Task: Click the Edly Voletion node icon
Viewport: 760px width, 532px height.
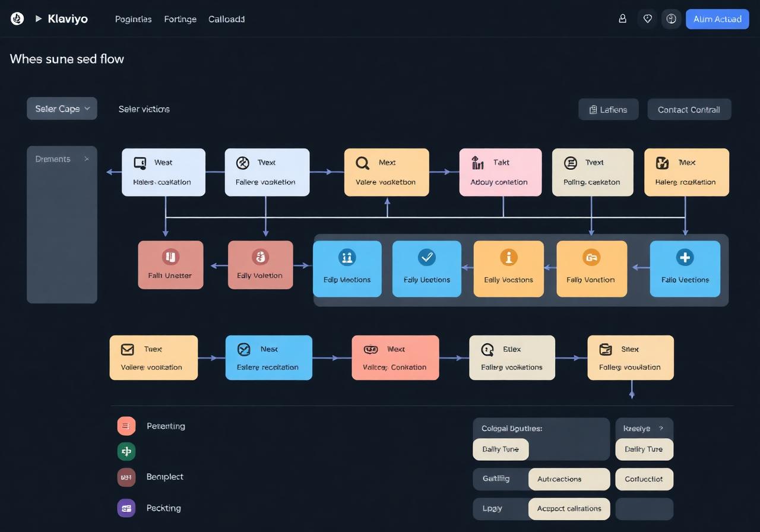Action: [x=260, y=256]
